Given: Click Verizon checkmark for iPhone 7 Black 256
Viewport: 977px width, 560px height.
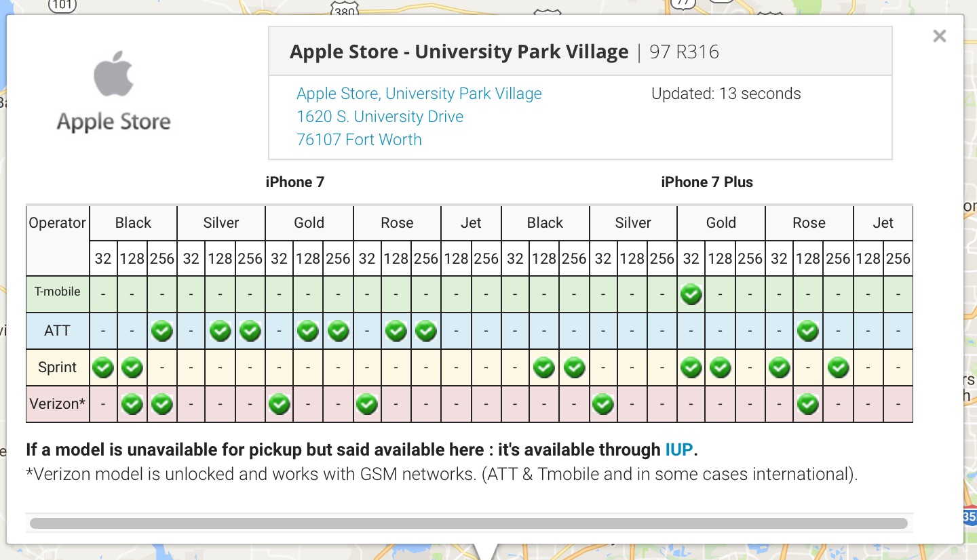Looking at the screenshot, I should [x=162, y=405].
